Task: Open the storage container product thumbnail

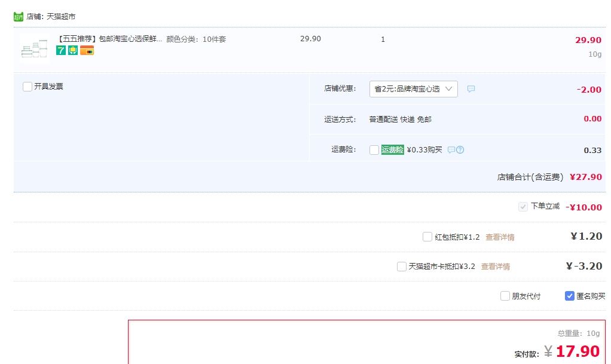Action: [35, 49]
